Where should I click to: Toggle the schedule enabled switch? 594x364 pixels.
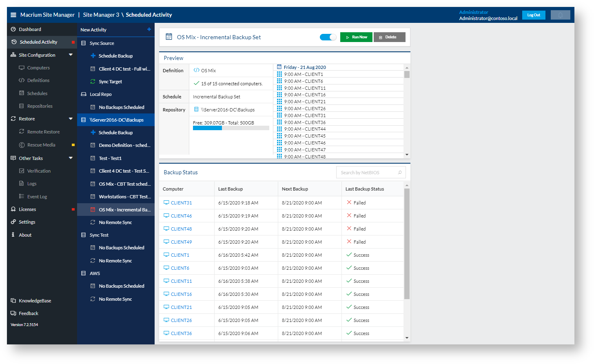click(328, 37)
